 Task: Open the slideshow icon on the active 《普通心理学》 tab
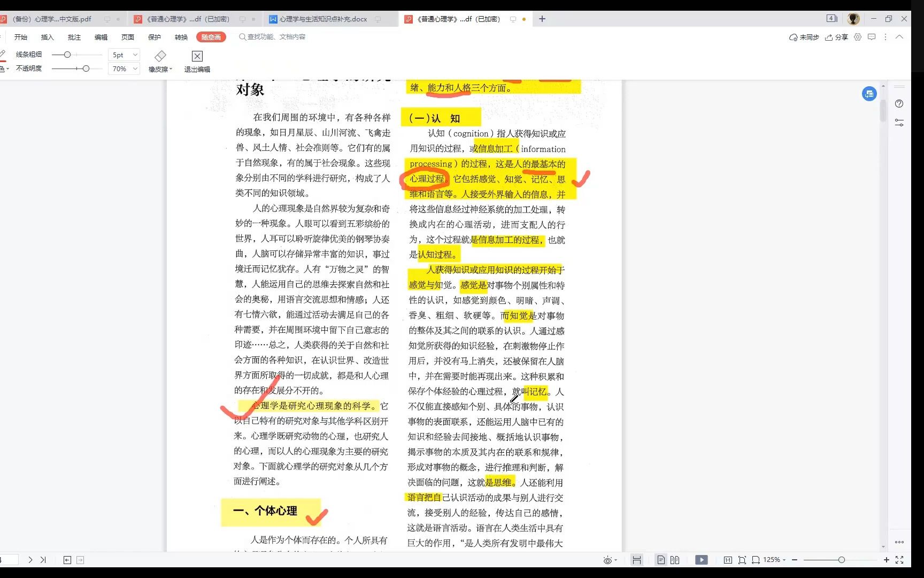coord(513,19)
